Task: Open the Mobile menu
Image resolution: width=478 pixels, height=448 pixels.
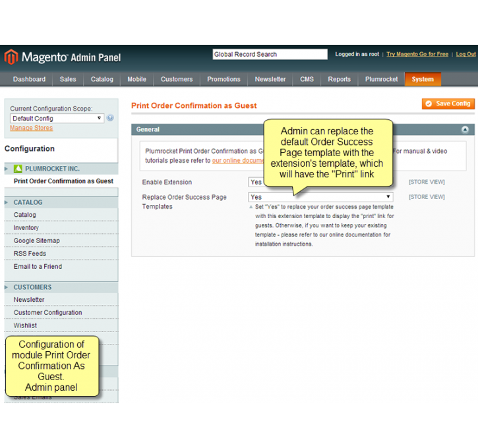Action: [137, 79]
